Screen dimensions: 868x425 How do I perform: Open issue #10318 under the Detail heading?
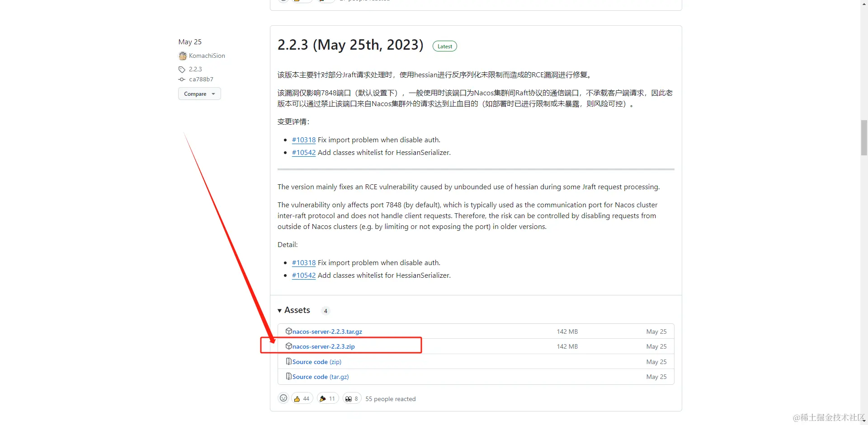(x=304, y=263)
